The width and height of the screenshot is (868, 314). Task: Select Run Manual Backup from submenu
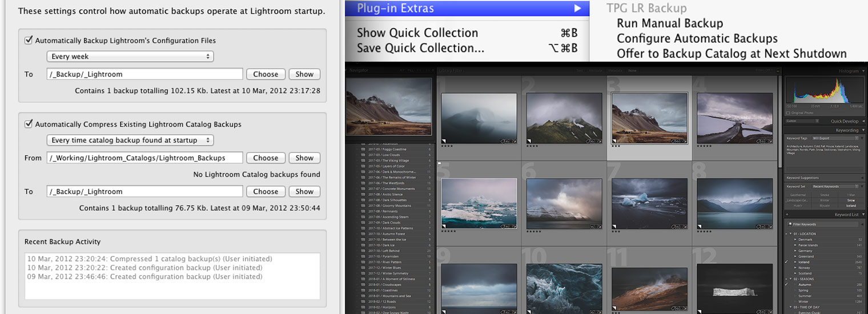coord(670,23)
